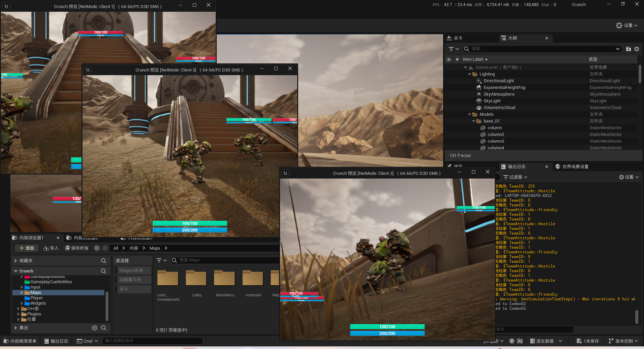Open 版本控制 revision control menu
The height and width of the screenshot is (349, 644).
[x=623, y=341]
